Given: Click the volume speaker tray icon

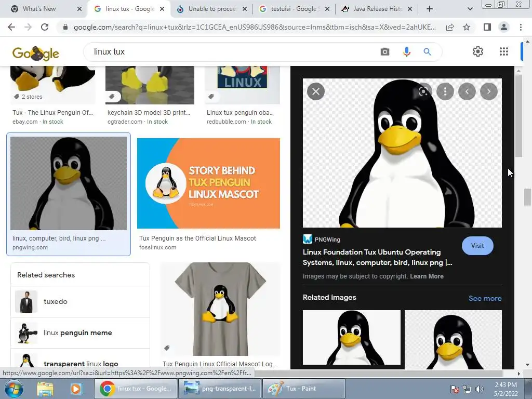Looking at the screenshot, I should (480, 389).
